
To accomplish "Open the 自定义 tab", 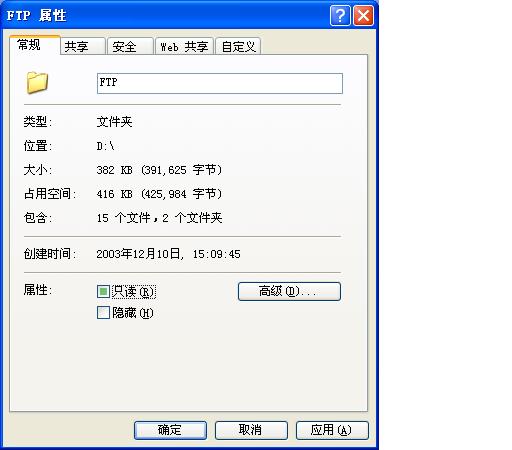I will tap(238, 46).
